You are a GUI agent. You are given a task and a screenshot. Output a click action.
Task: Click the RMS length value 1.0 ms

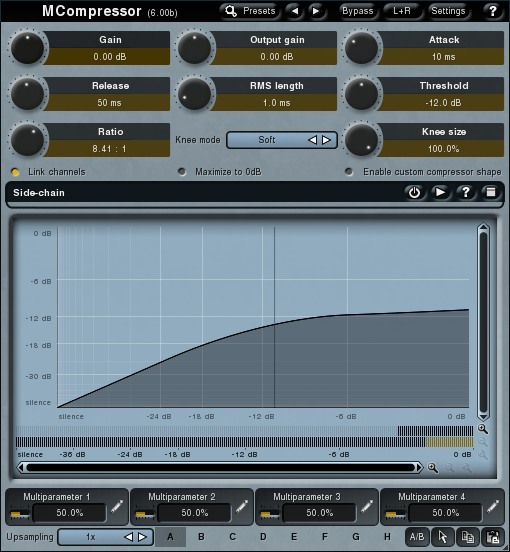click(x=277, y=103)
